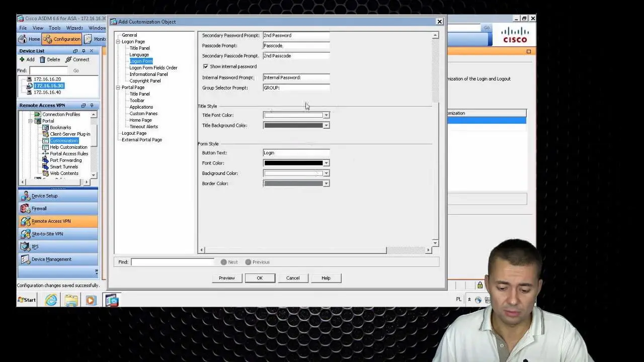Click the Help button in dialog
The image size is (644, 362).
(326, 278)
